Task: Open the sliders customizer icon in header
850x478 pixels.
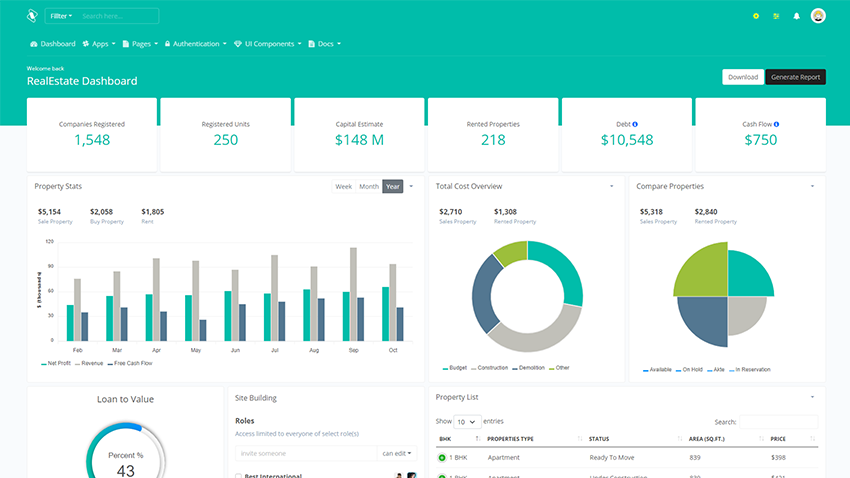Action: 776,16
